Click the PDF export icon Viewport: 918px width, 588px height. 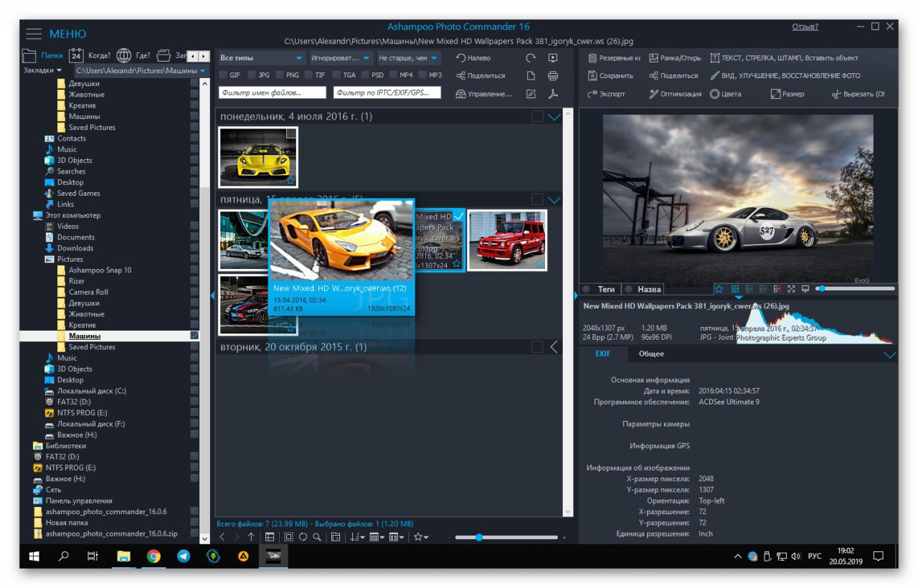552,94
